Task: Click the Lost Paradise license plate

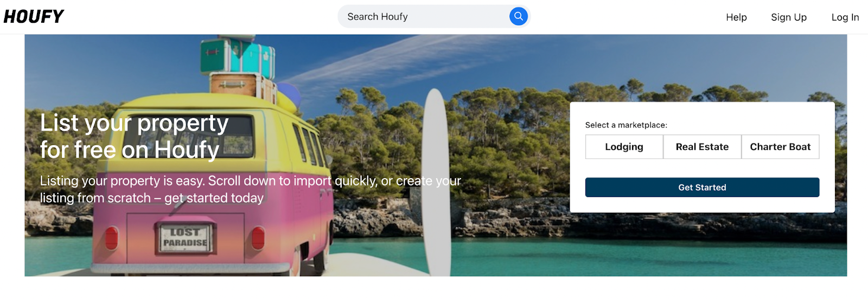Action: pos(185,239)
